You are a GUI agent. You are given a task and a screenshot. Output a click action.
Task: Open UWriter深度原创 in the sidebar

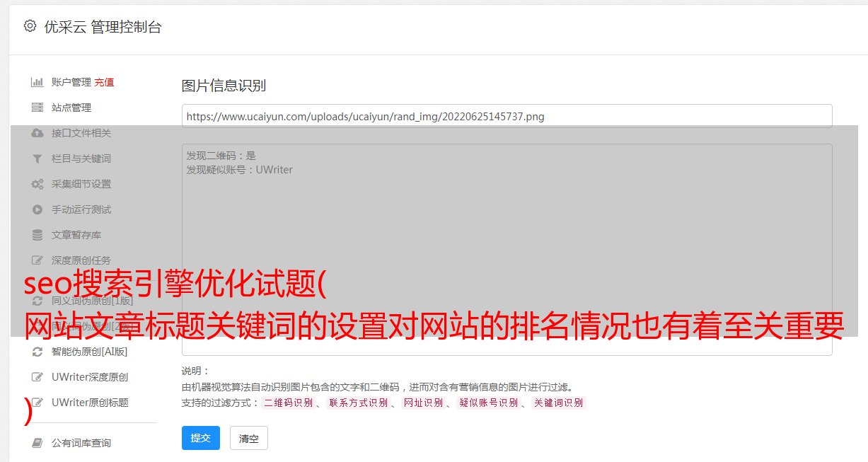(90, 377)
